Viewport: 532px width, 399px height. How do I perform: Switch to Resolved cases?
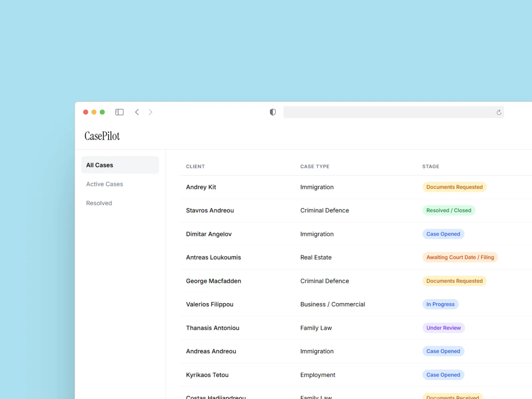click(99, 203)
